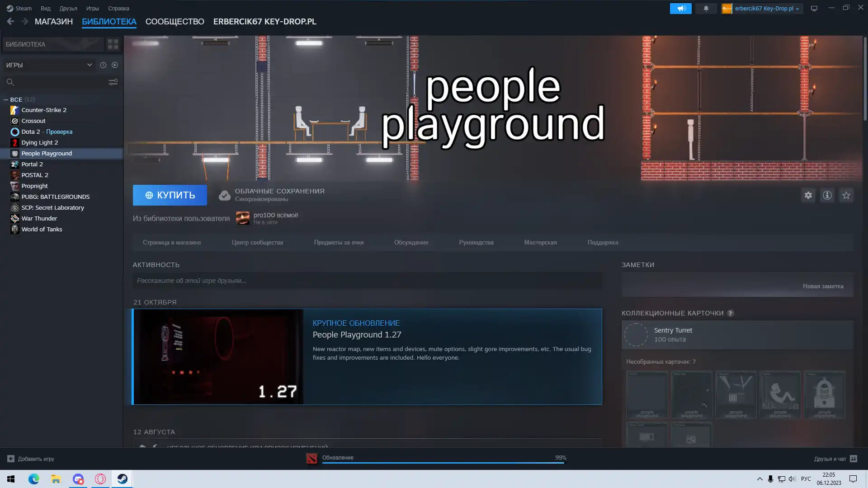Add People Playground to favorites star
This screenshot has height=488, width=868.
[x=846, y=195]
